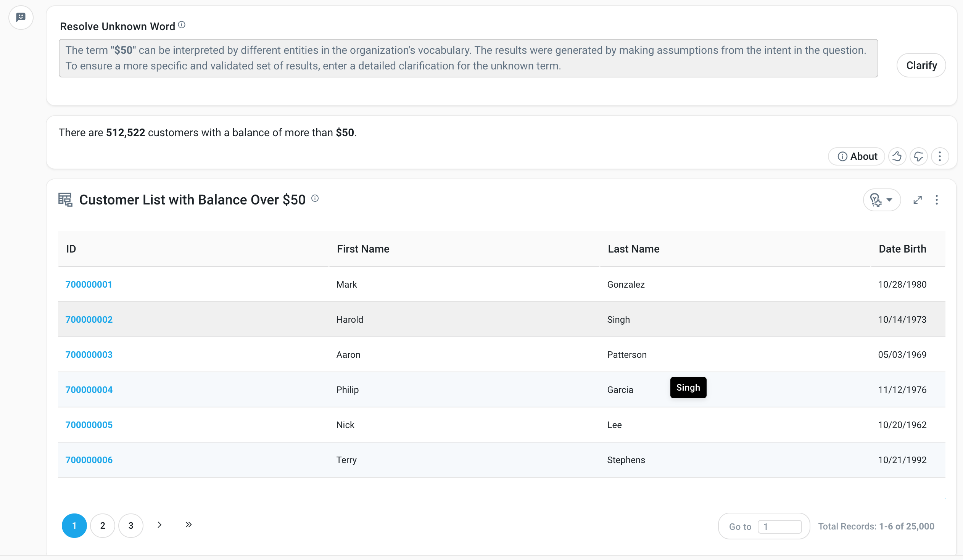Click the black "Singh" tag near Garcia's row
This screenshot has width=963, height=560.
(688, 387)
